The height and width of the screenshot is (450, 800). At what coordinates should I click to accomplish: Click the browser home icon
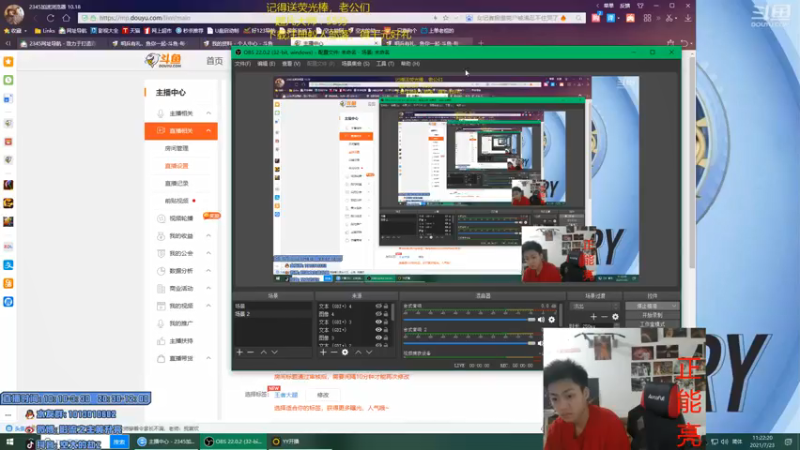click(x=66, y=18)
